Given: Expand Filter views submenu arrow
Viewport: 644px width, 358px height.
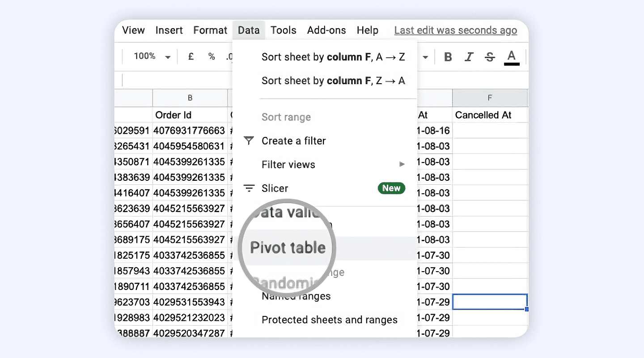Looking at the screenshot, I should tap(402, 164).
